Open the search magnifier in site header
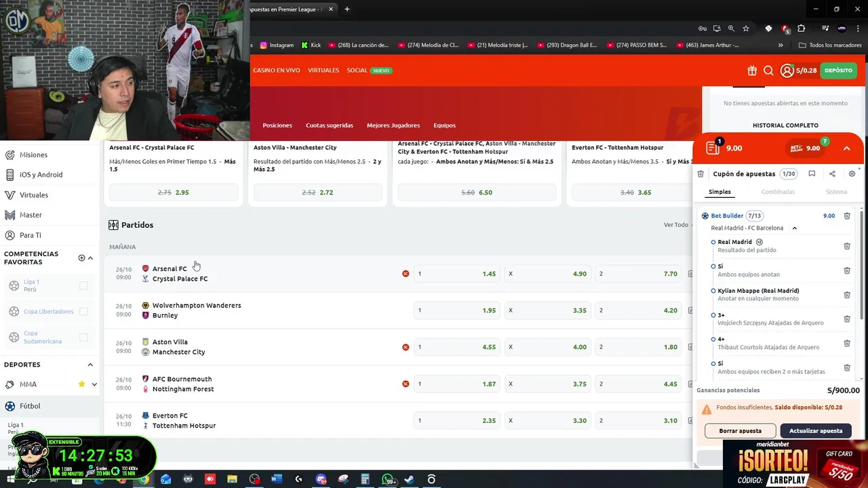Screen dimensions: 868x488 tap(768, 70)
